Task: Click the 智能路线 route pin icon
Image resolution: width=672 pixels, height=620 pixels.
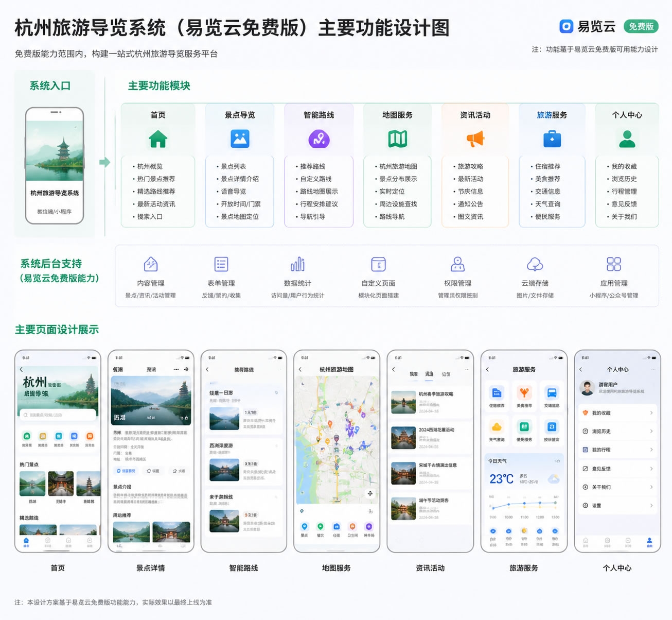Action: (319, 138)
